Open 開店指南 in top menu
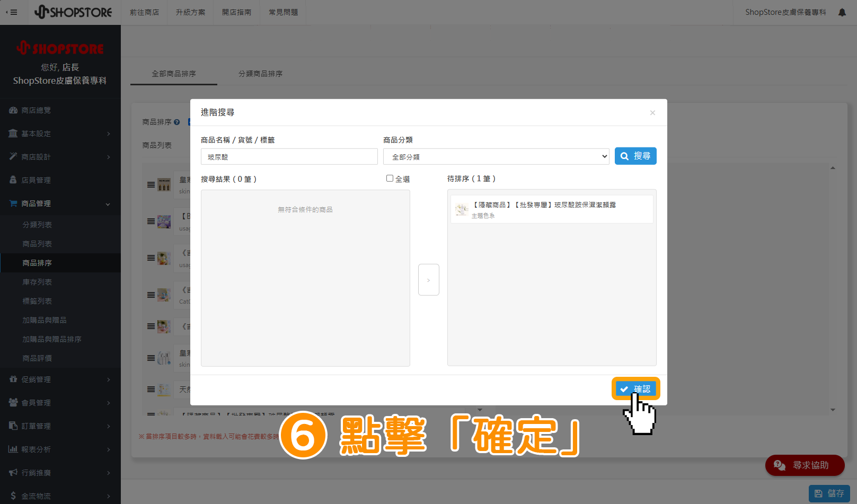857x504 pixels. (x=236, y=12)
